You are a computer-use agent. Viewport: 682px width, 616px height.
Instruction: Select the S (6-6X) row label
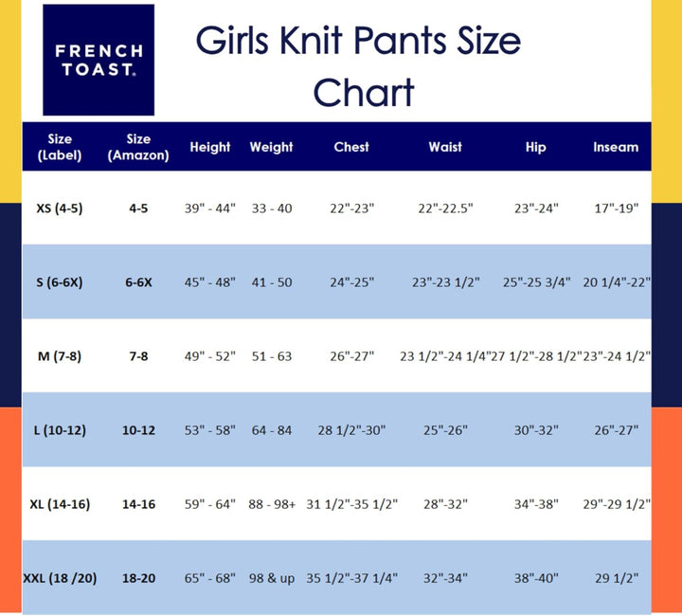click(x=59, y=281)
